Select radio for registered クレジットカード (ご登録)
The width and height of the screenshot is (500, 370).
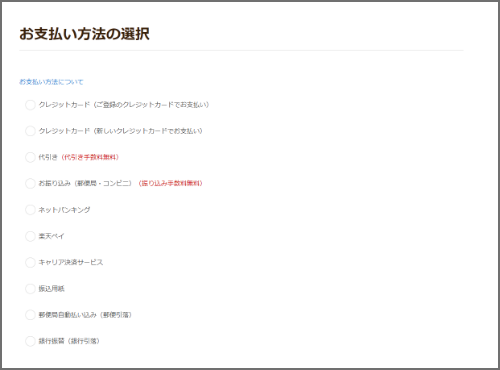click(30, 105)
